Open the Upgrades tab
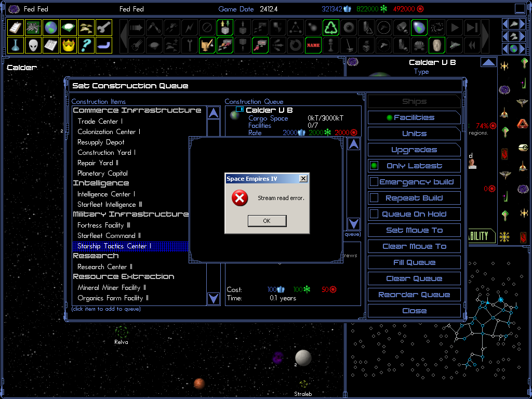Viewport: 532px width, 399px height. click(x=414, y=150)
